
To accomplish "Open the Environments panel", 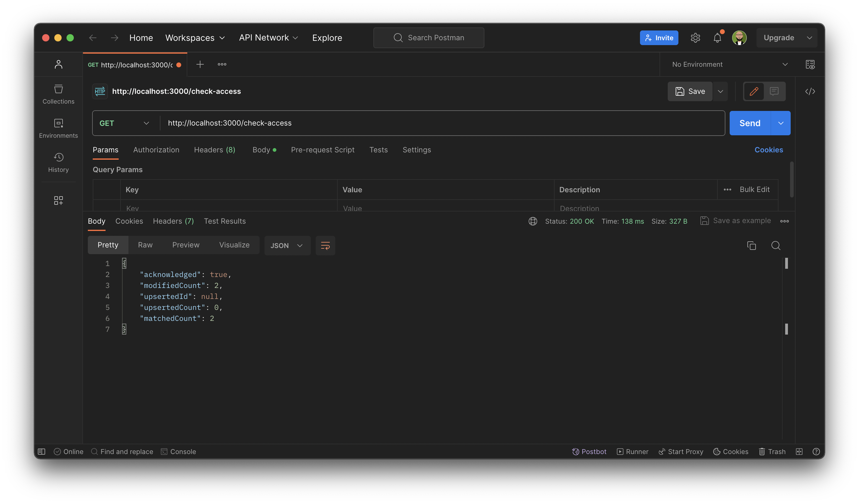I will [x=58, y=128].
